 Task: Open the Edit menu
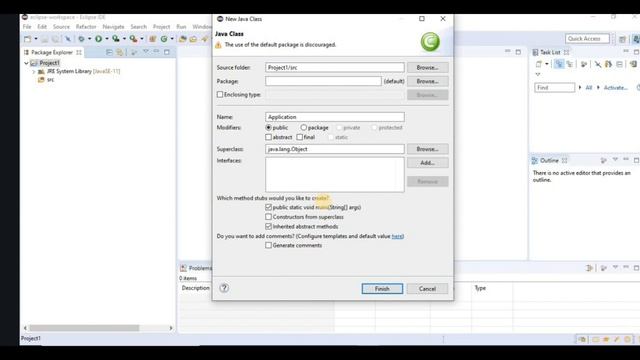click(42, 27)
